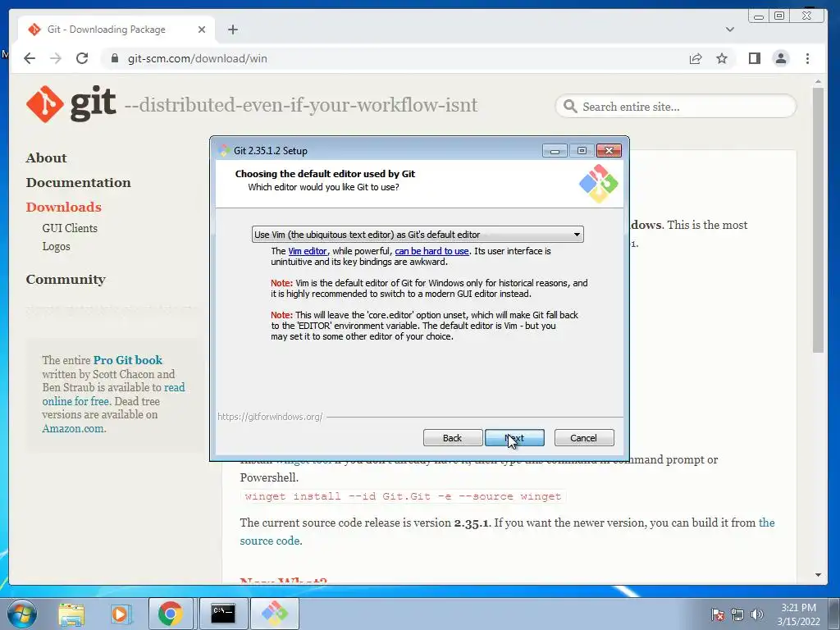The height and width of the screenshot is (630, 840).
Task: Open the tab search chevron in Chrome
Action: pyautogui.click(x=729, y=30)
